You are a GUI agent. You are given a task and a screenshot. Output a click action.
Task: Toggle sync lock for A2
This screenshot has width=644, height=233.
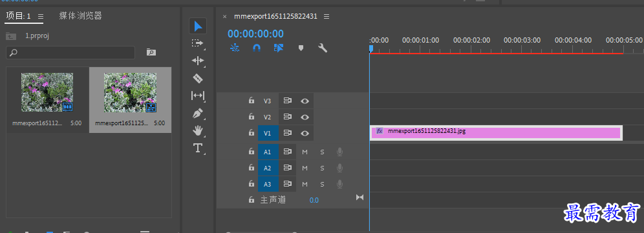pos(288,168)
